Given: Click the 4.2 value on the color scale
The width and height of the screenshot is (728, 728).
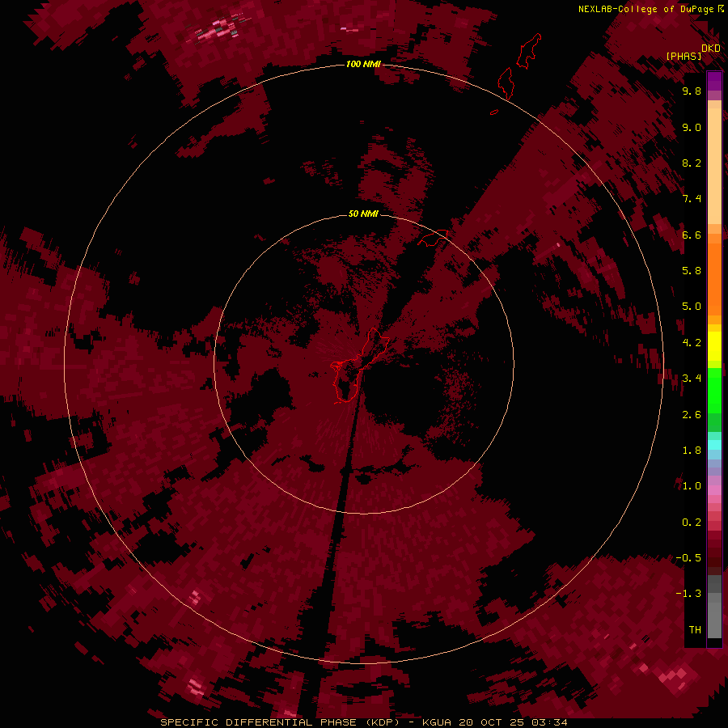Looking at the screenshot, I should 692,342.
